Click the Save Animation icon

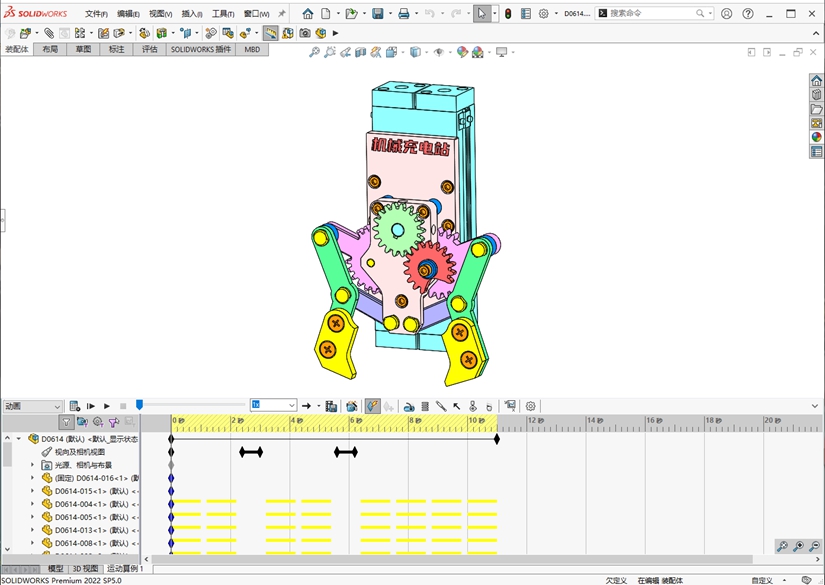(331, 406)
